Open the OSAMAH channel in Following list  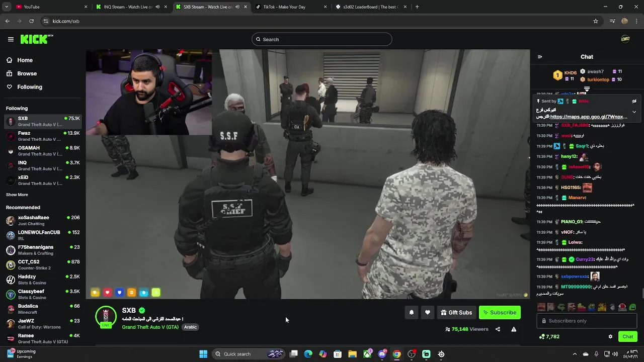click(42, 151)
